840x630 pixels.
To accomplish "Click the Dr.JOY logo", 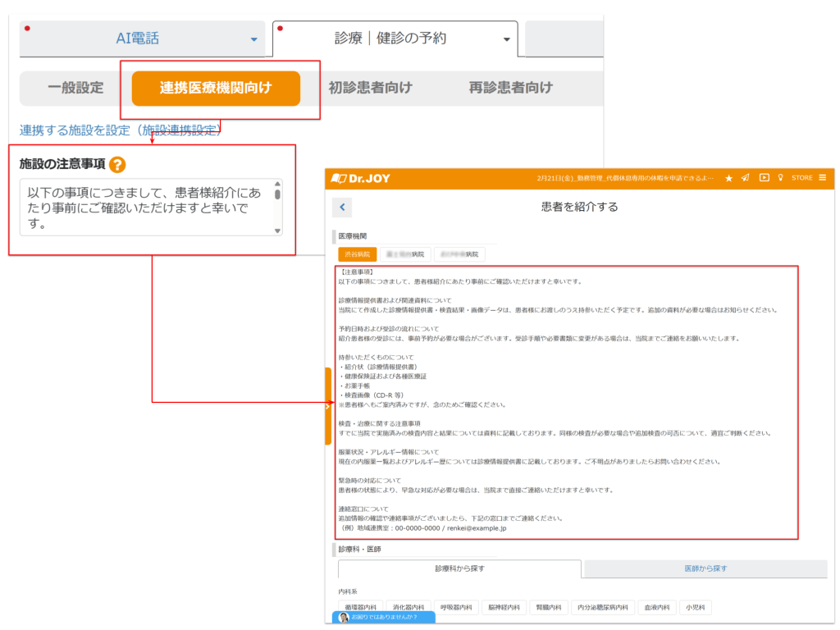I will click(358, 178).
